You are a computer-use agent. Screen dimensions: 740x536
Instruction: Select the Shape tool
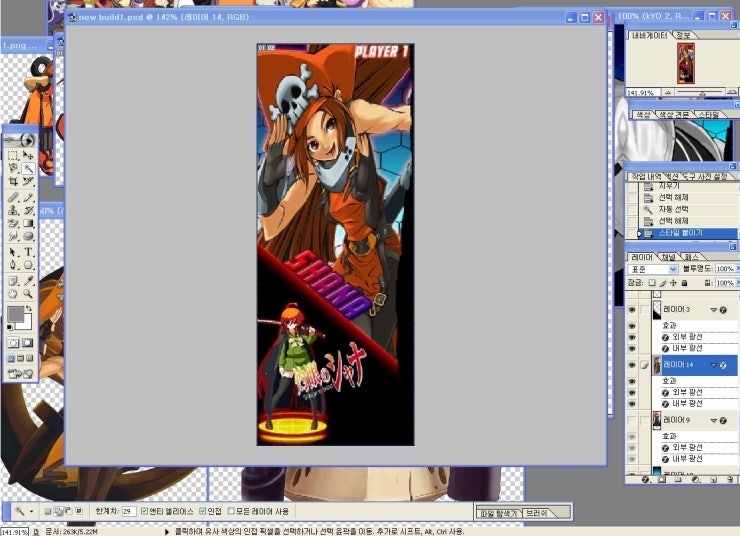tap(28, 265)
